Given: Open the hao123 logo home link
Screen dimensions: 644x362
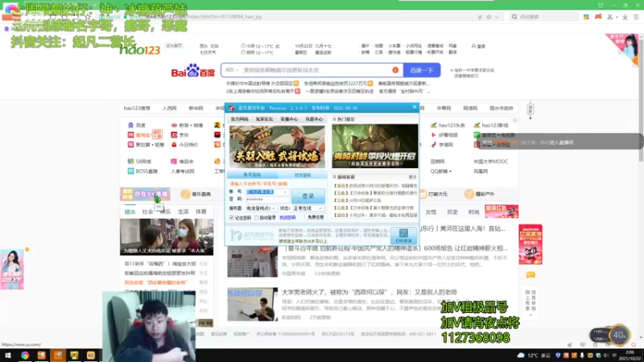Looking at the screenshot, I should [x=139, y=50].
